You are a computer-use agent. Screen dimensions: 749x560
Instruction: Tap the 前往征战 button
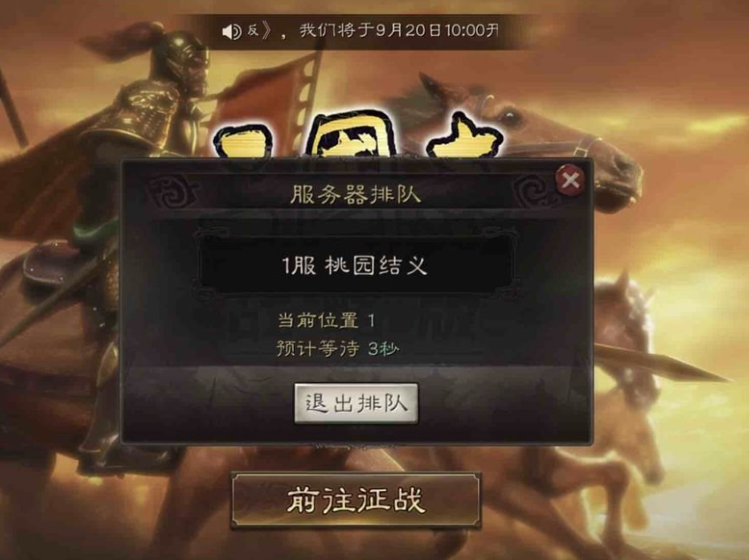[356, 500]
